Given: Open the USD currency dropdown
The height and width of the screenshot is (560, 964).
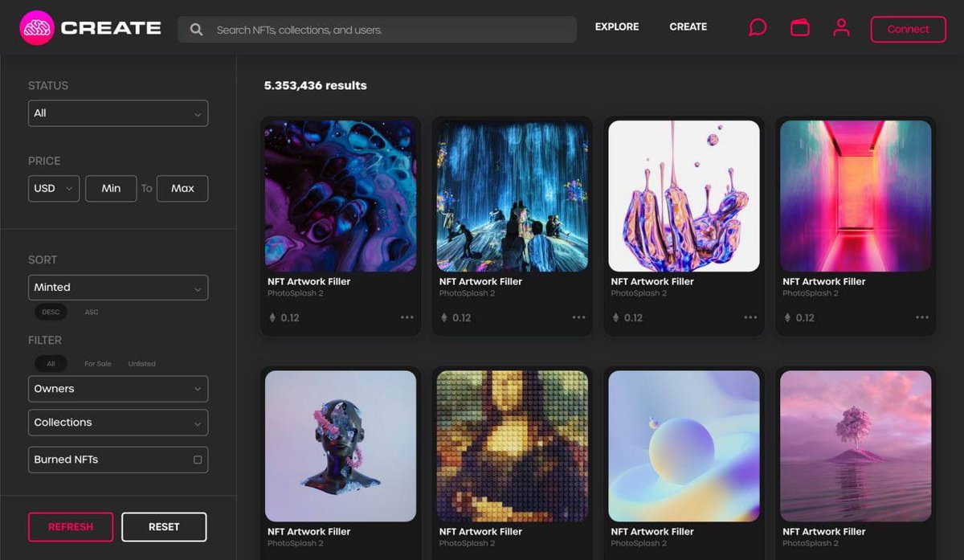Looking at the screenshot, I should [x=54, y=188].
